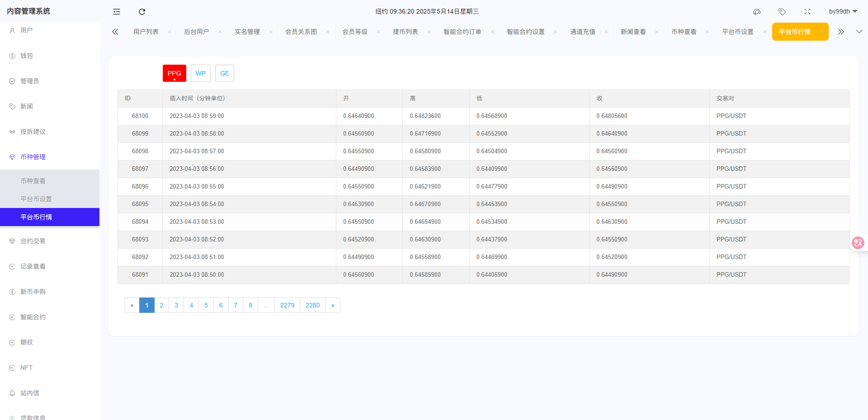Switch to the WP currency filter

pos(200,73)
